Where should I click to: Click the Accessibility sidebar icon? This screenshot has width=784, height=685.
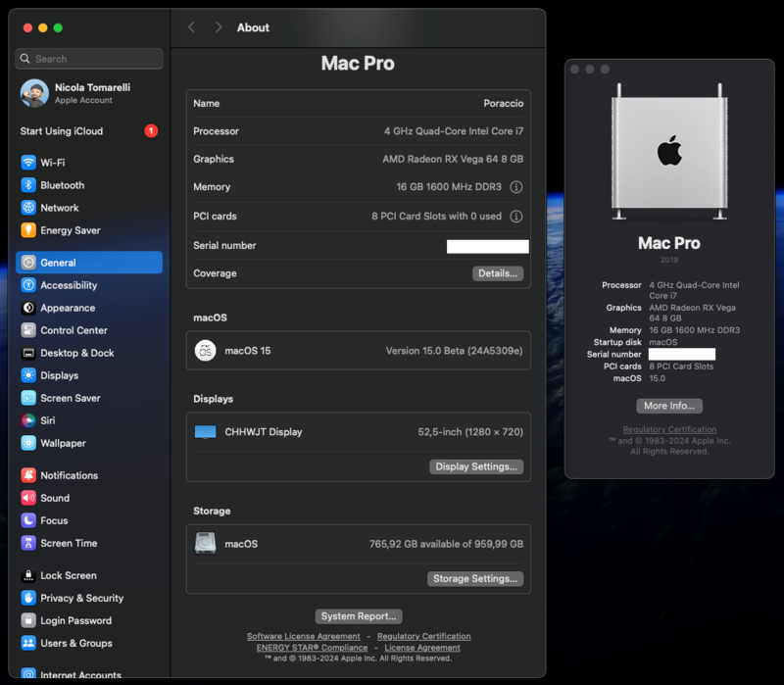pyautogui.click(x=29, y=285)
